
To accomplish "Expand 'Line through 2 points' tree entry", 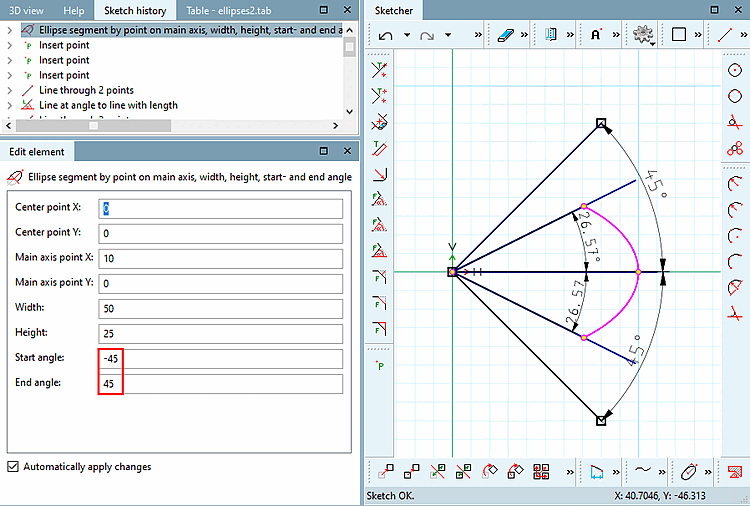I will [9, 90].
